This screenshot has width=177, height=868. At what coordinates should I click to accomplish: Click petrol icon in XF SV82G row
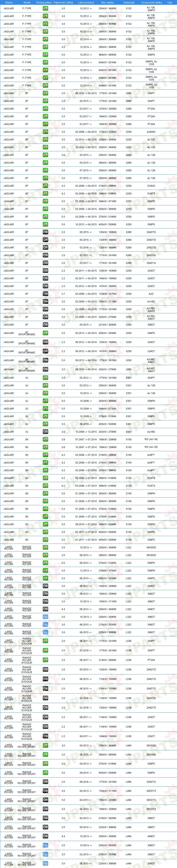(45, 186)
